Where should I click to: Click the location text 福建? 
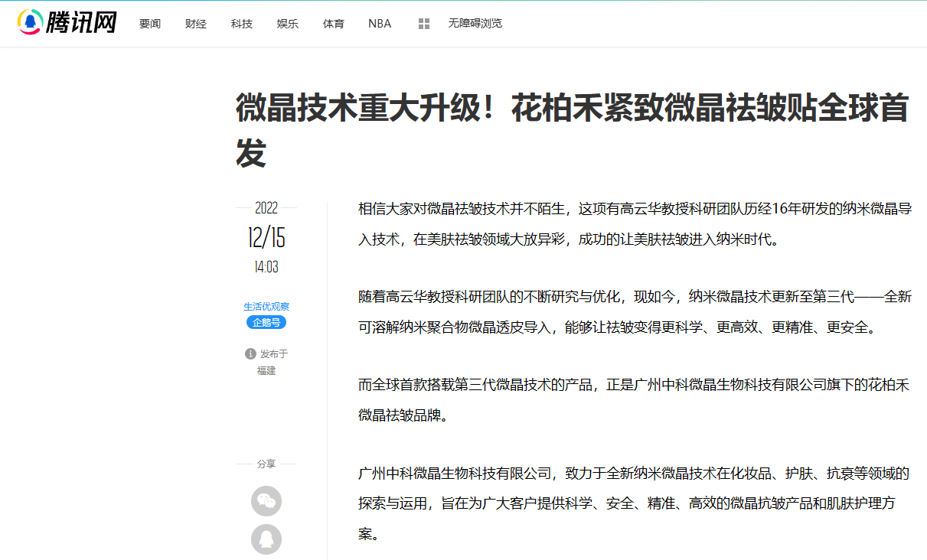coord(266,371)
